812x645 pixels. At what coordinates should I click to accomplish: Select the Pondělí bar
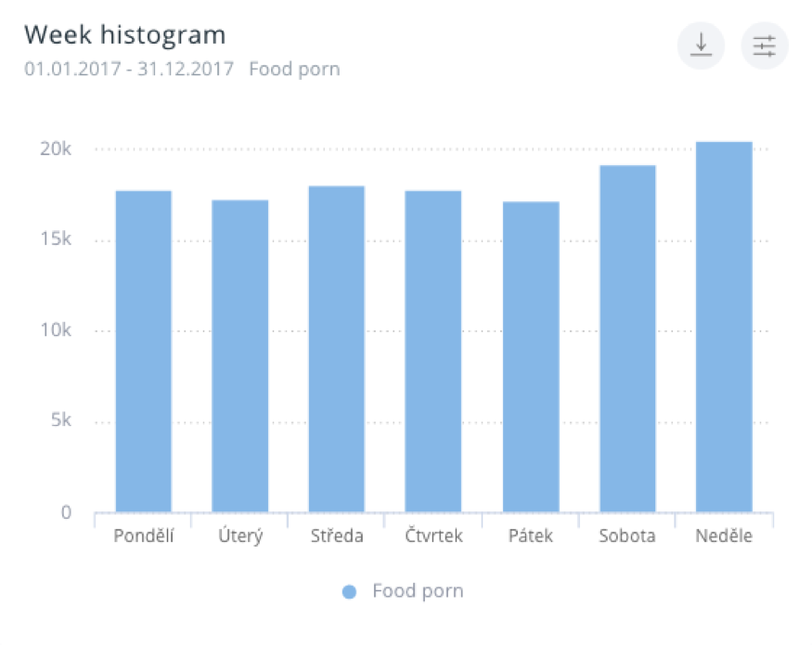tap(144, 351)
